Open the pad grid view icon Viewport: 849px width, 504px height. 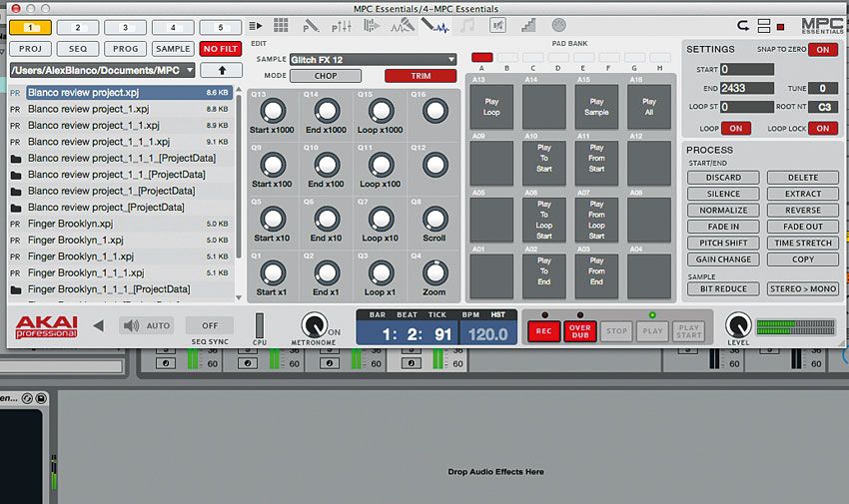click(x=281, y=25)
